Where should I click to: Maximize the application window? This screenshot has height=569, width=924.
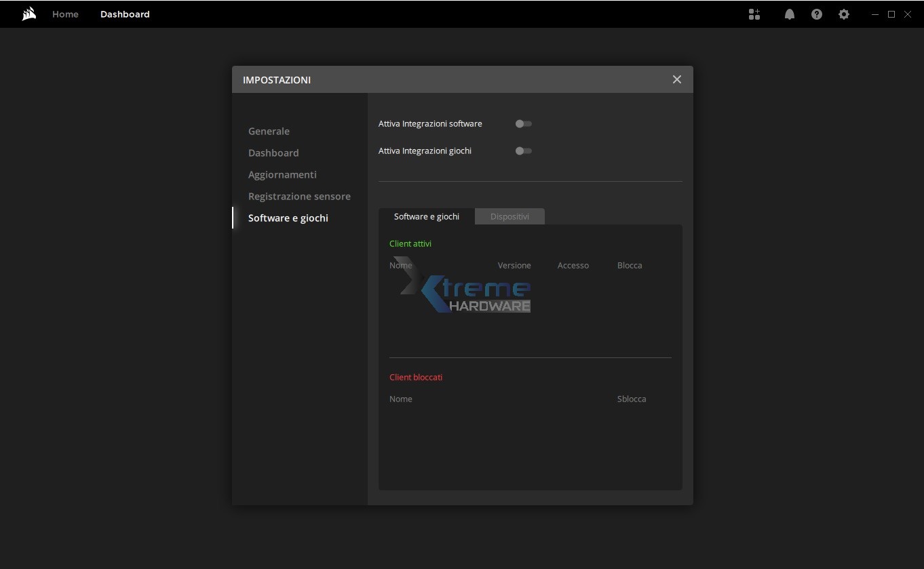891,14
